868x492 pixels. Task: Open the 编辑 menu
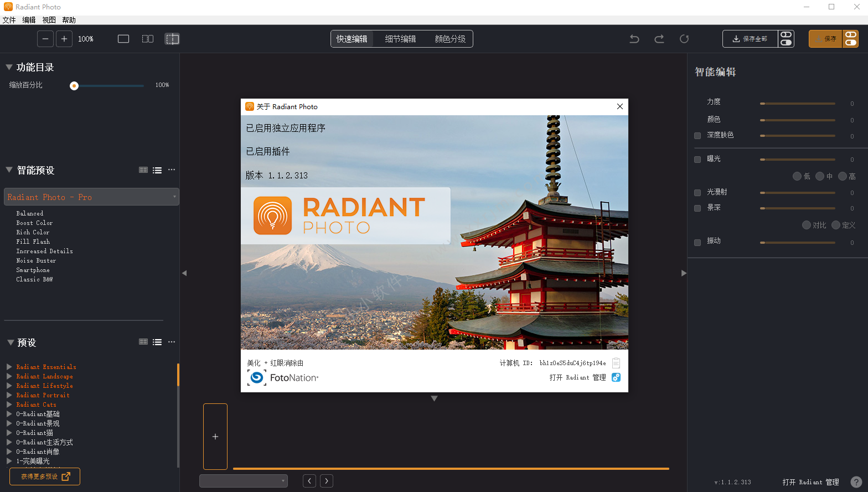coord(29,20)
